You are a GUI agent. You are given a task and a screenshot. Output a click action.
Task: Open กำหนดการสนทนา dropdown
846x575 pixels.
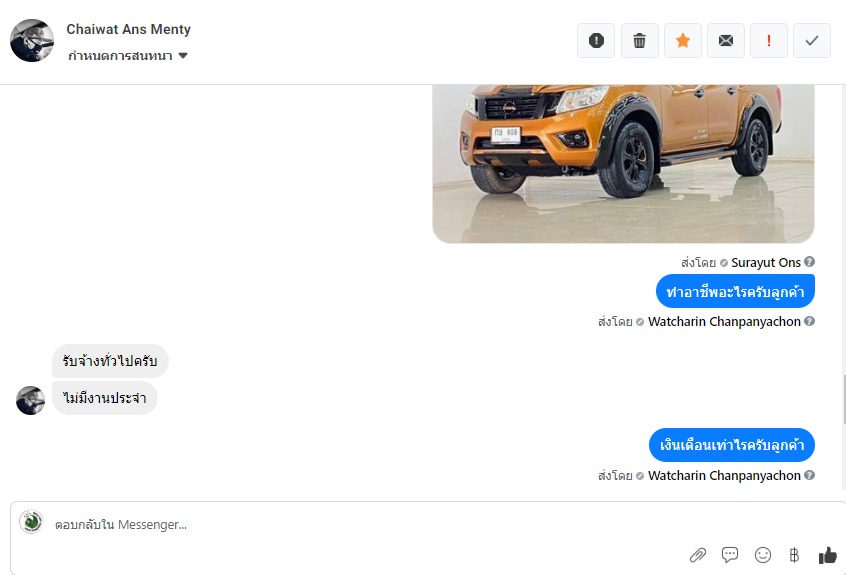[128, 56]
